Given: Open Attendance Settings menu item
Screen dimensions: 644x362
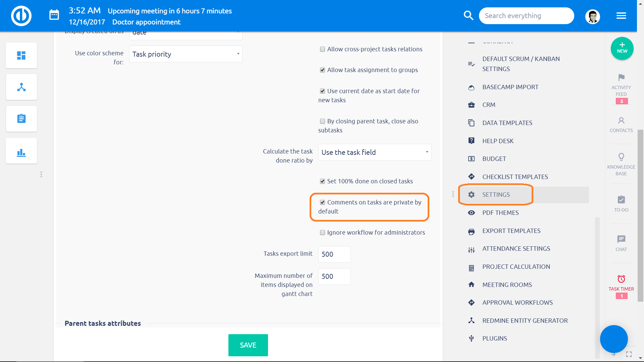Looking at the screenshot, I should click(x=516, y=249).
